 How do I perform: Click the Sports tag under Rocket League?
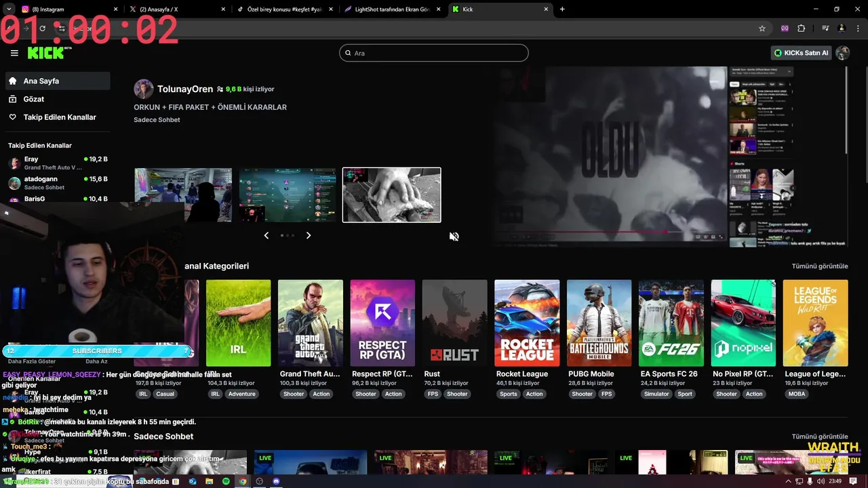pos(508,394)
